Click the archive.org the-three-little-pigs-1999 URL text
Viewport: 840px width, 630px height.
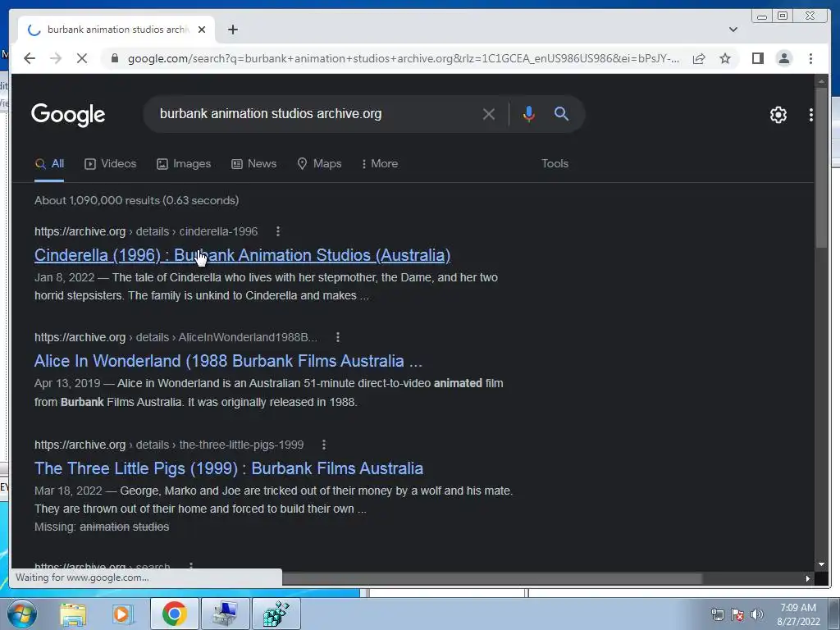[169, 445]
